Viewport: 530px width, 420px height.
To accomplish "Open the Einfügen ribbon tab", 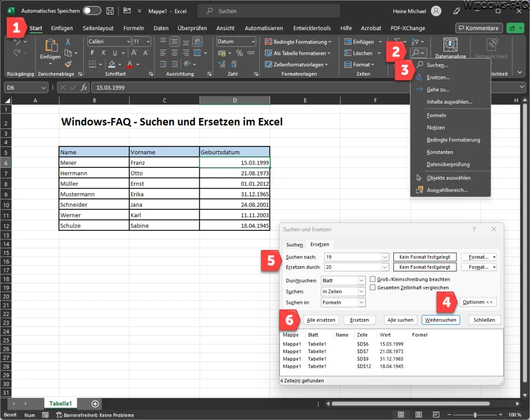I will coord(62,28).
